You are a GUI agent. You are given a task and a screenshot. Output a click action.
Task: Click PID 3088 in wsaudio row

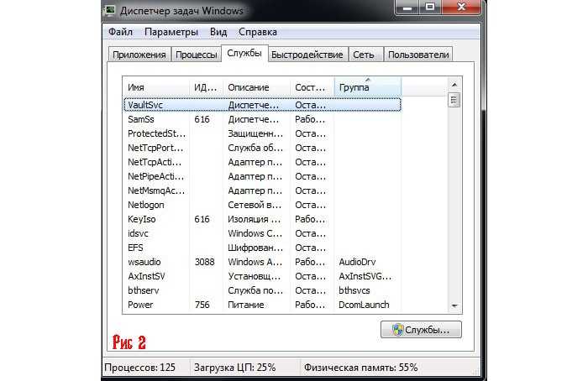coord(204,262)
